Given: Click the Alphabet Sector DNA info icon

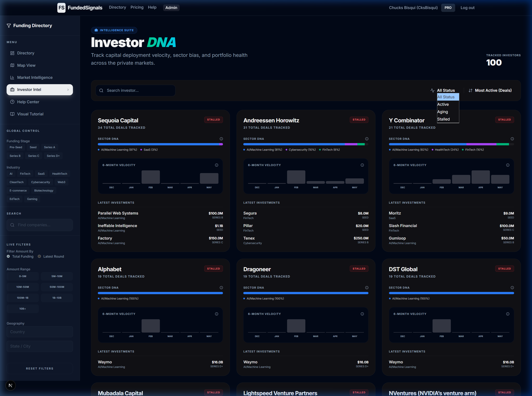Looking at the screenshot, I should point(221,288).
